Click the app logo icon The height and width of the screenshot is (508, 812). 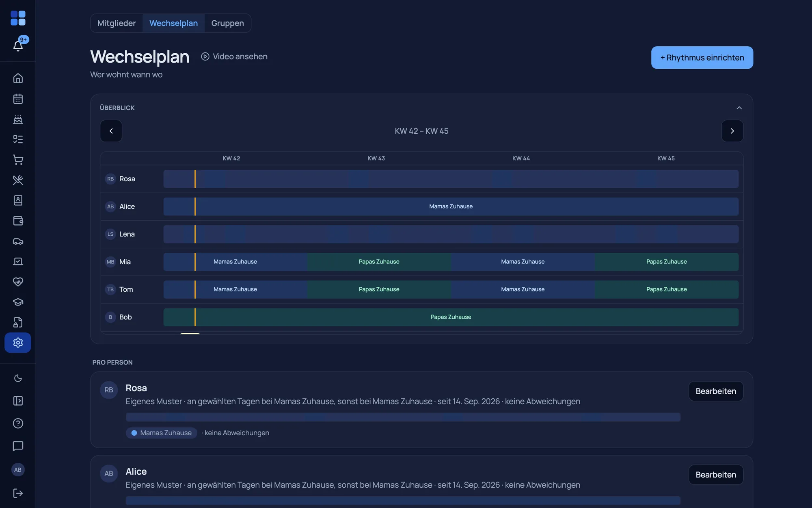(x=18, y=18)
